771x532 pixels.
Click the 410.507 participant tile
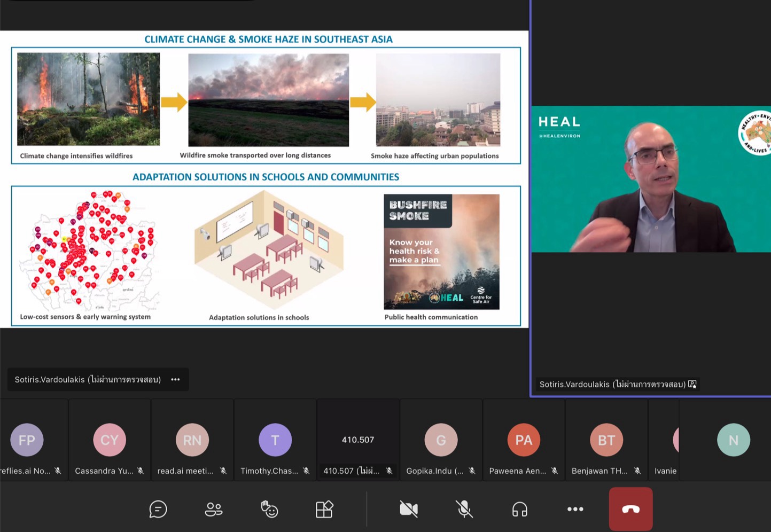click(358, 441)
